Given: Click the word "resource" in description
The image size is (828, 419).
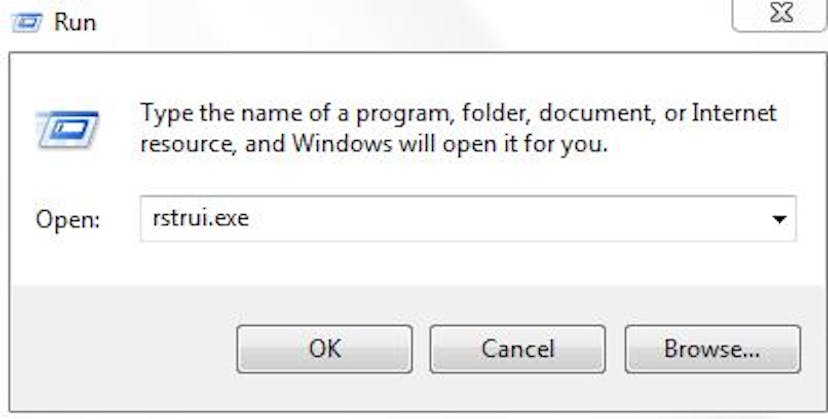Looking at the screenshot, I should [x=188, y=145].
